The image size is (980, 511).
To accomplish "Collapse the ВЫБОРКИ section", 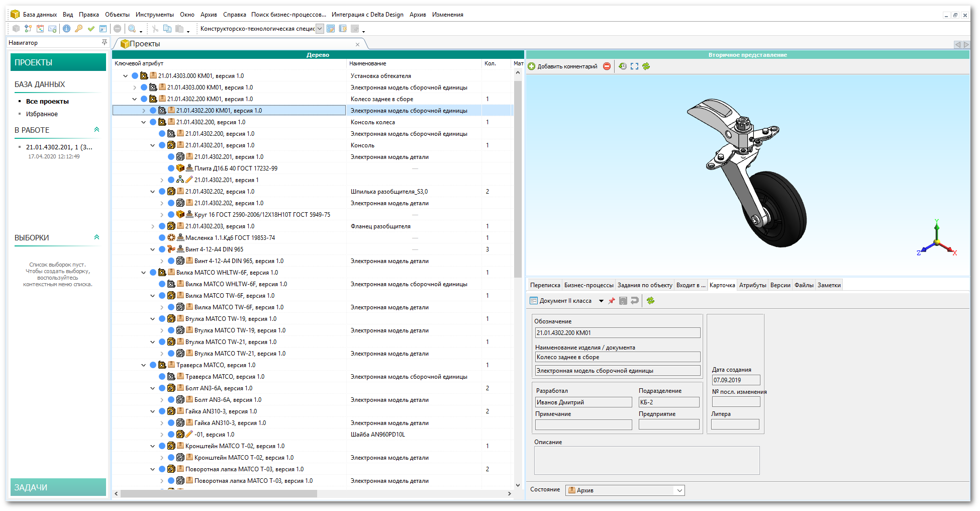I will (x=96, y=237).
